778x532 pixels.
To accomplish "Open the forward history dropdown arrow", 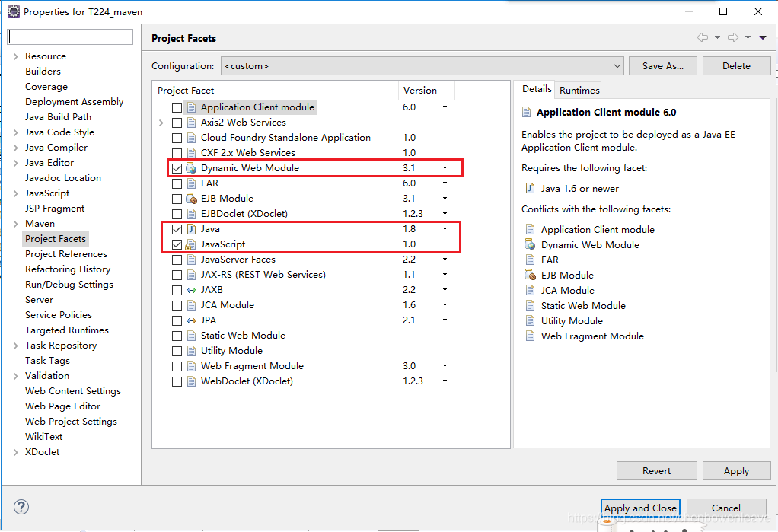I will [748, 38].
